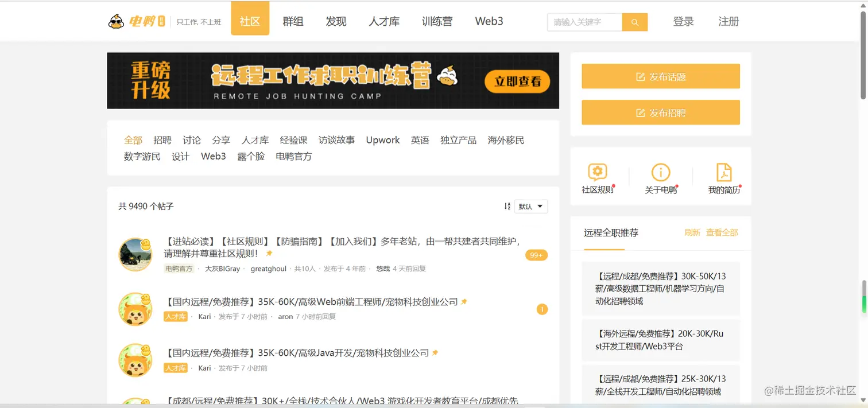Click the page vertical scrollbar thumb
The width and height of the screenshot is (868, 408).
pyautogui.click(x=864, y=55)
